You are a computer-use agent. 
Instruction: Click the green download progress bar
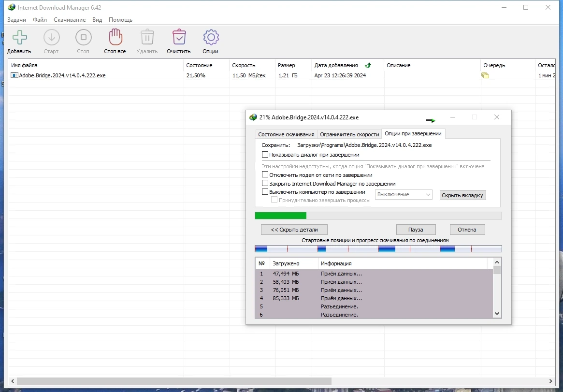[378, 216]
